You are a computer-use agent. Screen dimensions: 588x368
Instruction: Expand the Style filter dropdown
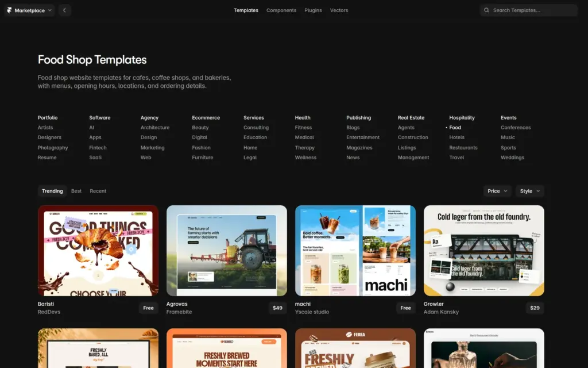click(x=529, y=191)
